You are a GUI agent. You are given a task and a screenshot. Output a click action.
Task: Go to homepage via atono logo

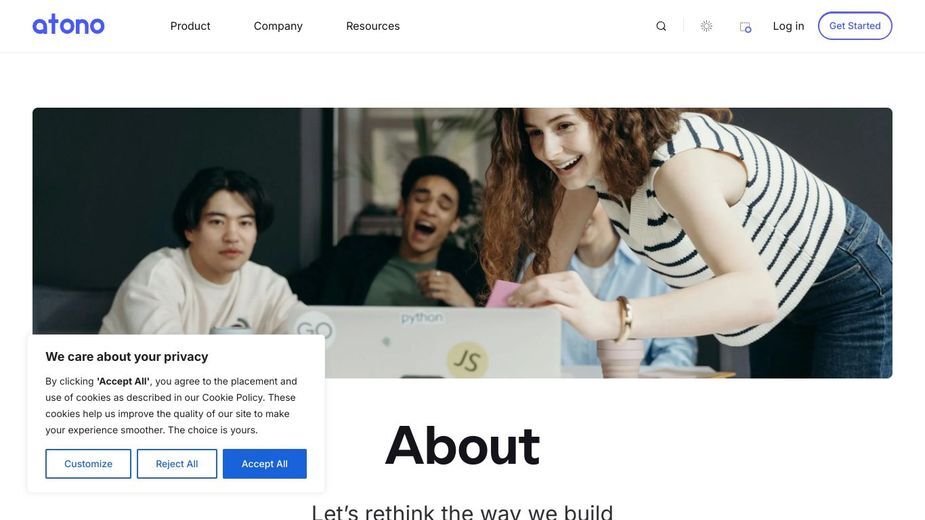tap(68, 25)
